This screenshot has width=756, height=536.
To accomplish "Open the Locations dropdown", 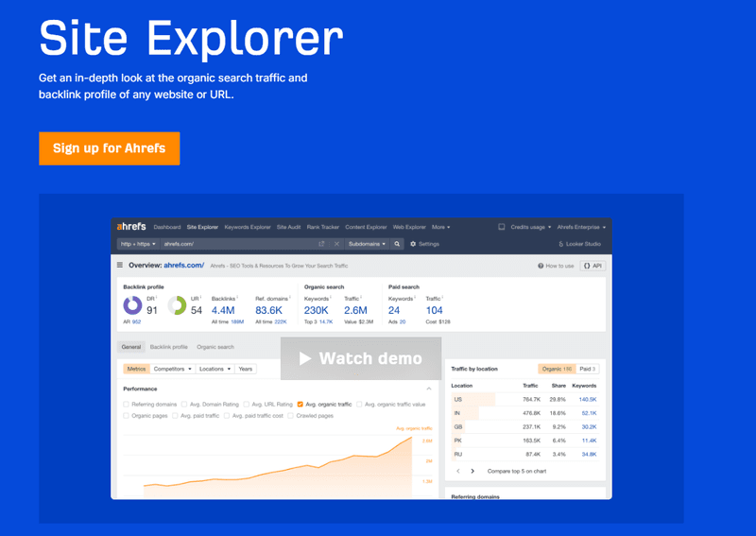I will tap(215, 369).
